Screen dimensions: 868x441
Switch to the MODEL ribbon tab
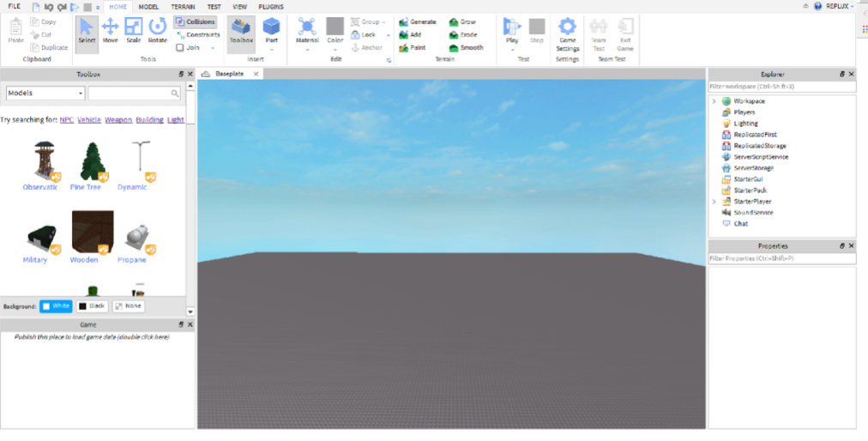148,7
